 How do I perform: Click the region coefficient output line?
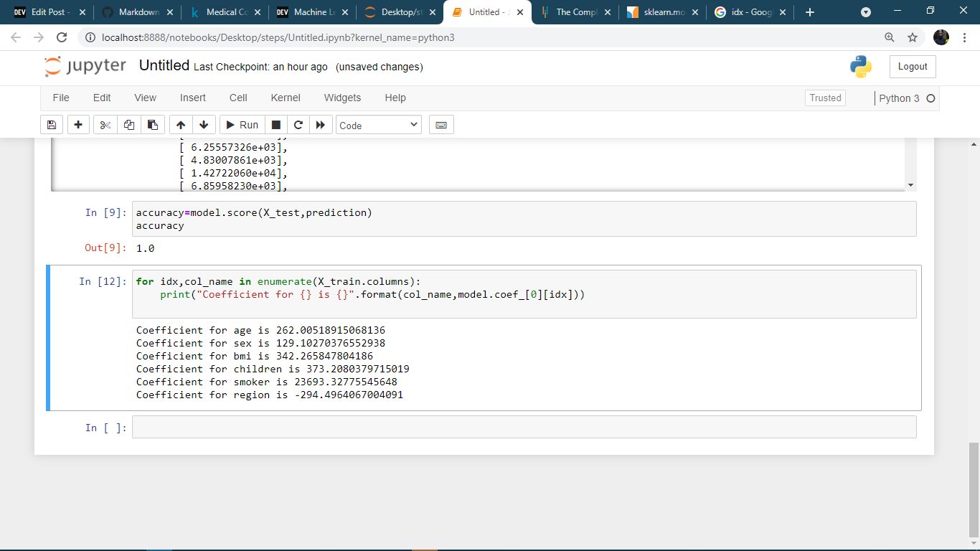pyautogui.click(x=270, y=395)
